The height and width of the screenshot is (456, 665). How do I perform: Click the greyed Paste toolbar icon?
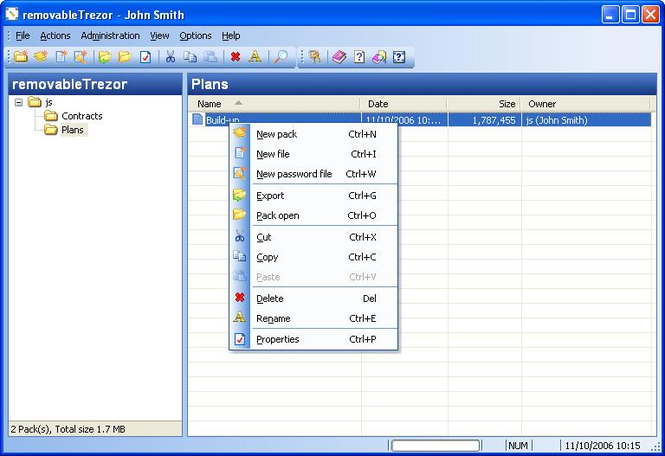point(210,56)
